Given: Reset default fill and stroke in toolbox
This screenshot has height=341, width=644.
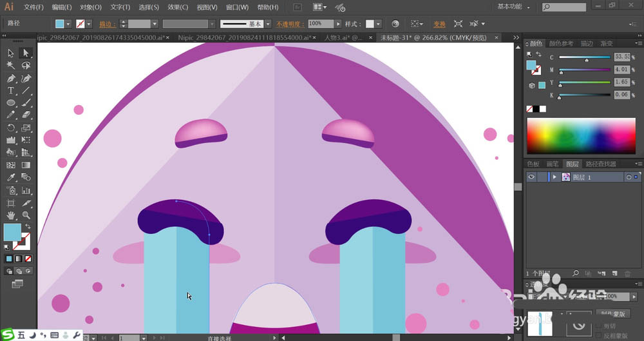Looking at the screenshot, I should (7, 248).
